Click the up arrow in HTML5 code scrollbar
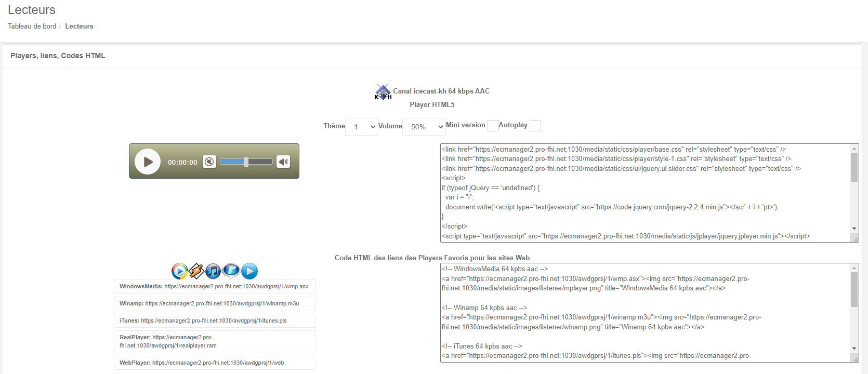This screenshot has height=374, width=868. (x=854, y=149)
